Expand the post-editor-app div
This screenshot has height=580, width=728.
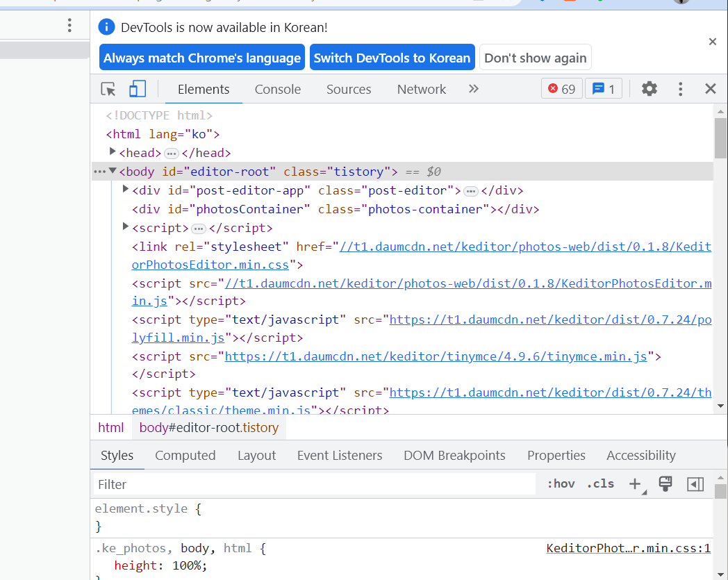click(125, 189)
